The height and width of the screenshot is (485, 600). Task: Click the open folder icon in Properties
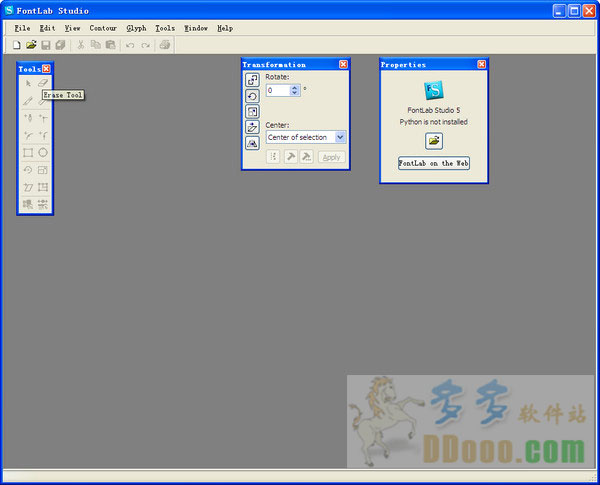(x=434, y=141)
